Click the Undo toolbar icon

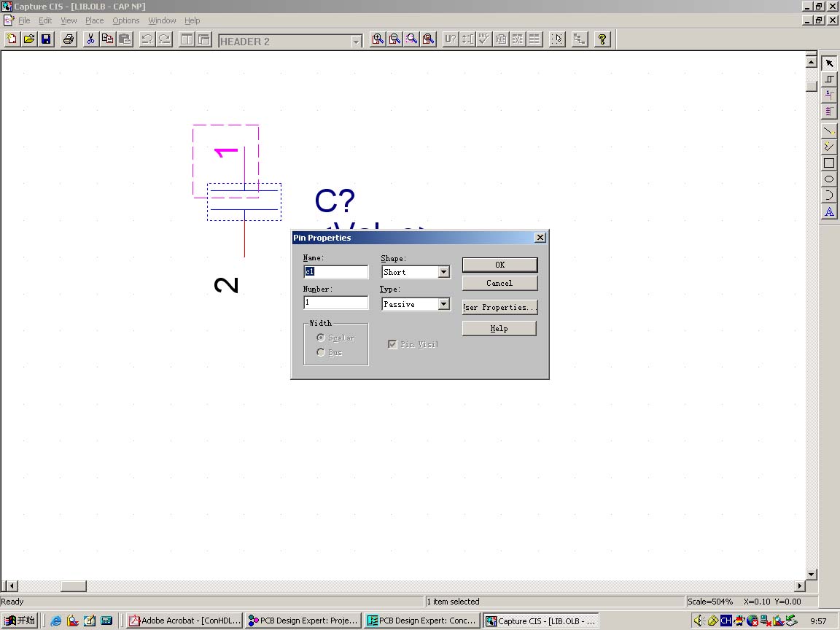click(147, 39)
